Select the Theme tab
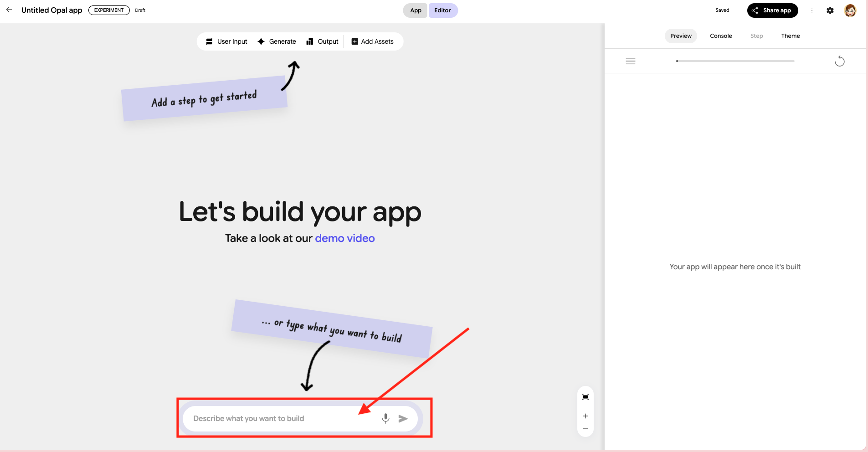 pos(790,36)
